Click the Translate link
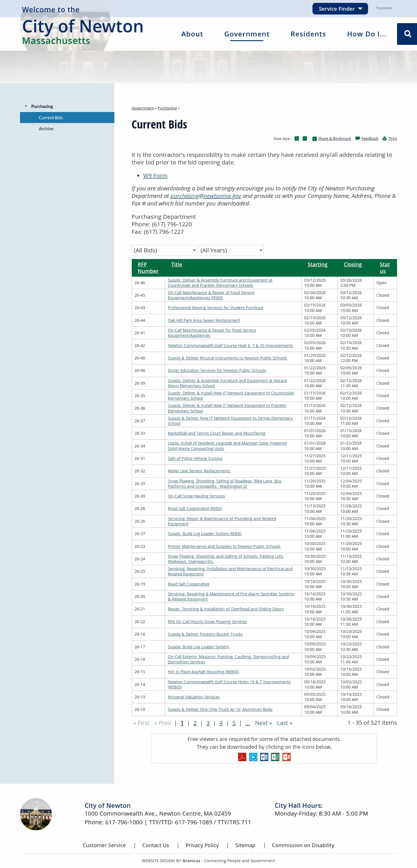This screenshot has height=868, width=417. [x=384, y=8]
